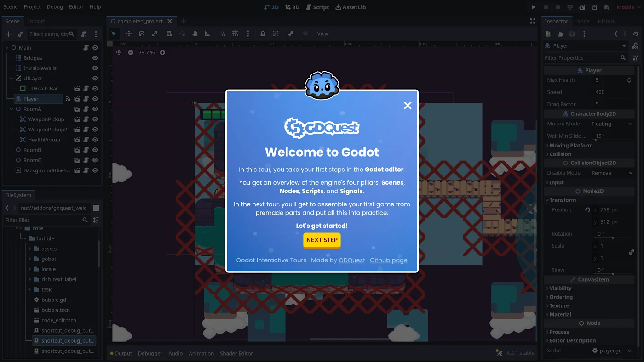Screen dimensions: 644x362
Task: Click the instantiate child scene link icon
Action: 21,34
